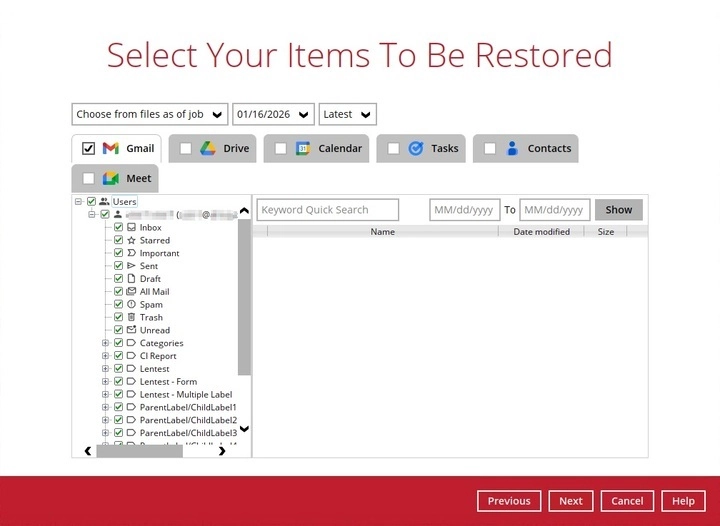Expand the Categories tree node
720x526 pixels.
coord(105,343)
